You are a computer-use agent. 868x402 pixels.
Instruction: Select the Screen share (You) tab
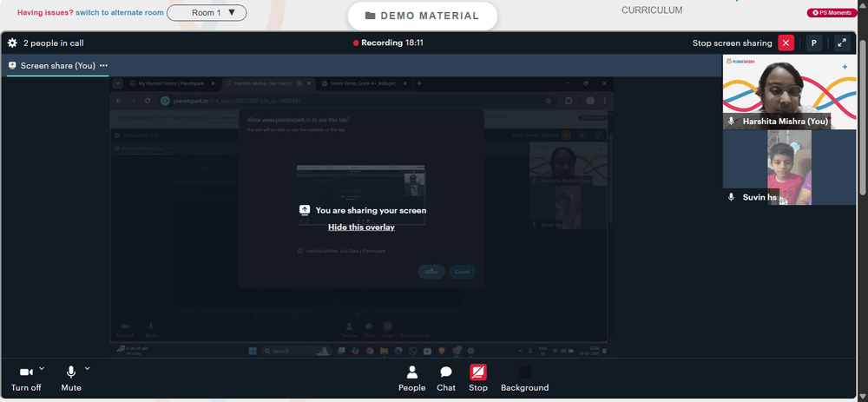[58, 65]
